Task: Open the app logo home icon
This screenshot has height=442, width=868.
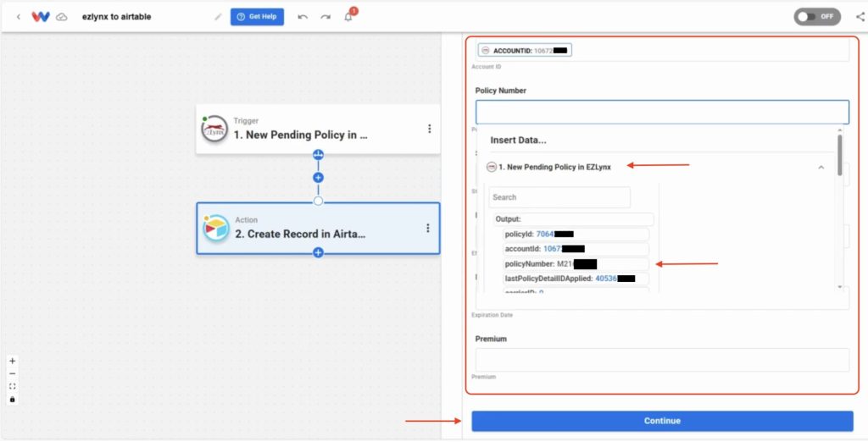Action: point(41,17)
